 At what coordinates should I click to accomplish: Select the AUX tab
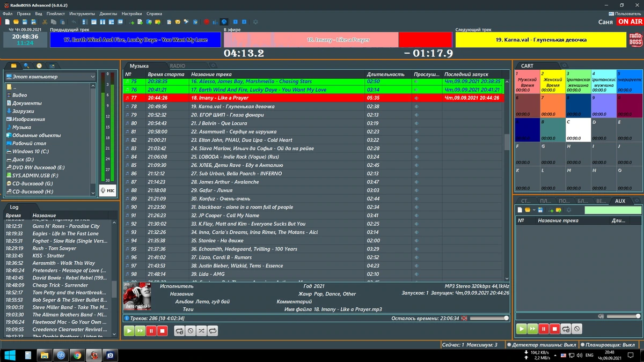click(x=620, y=201)
